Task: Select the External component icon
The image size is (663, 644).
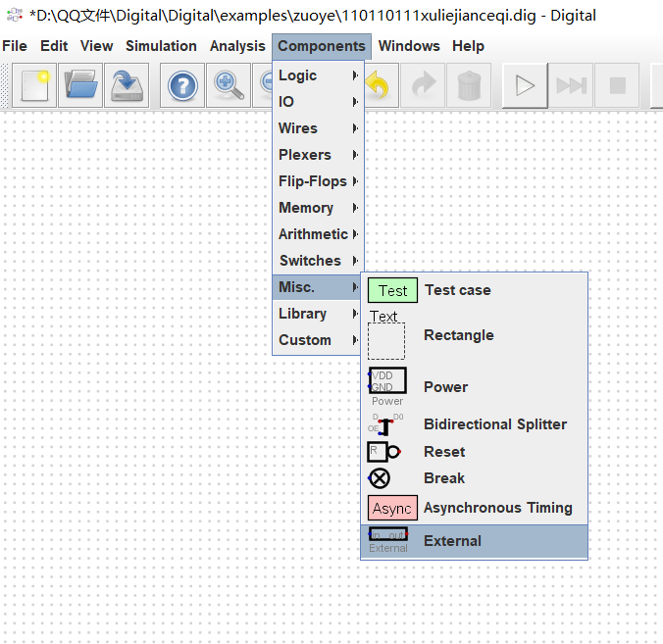Action: [x=388, y=540]
